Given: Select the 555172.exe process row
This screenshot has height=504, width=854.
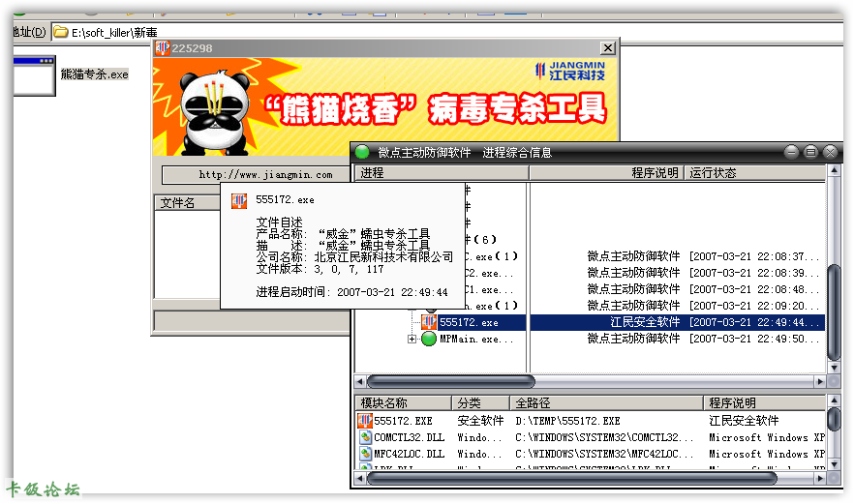Looking at the screenshot, I should click(x=591, y=322).
